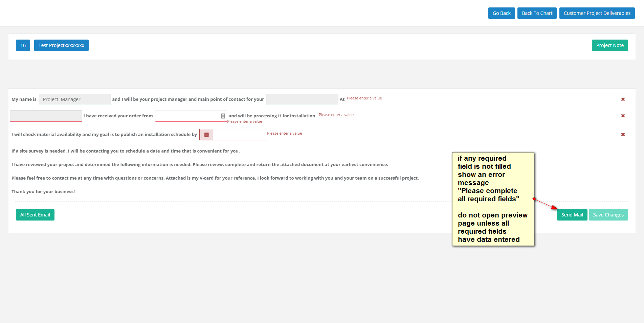The height and width of the screenshot is (323, 644).
Task: Click the 'If a site survey is needed' sentence
Action: 126,151
